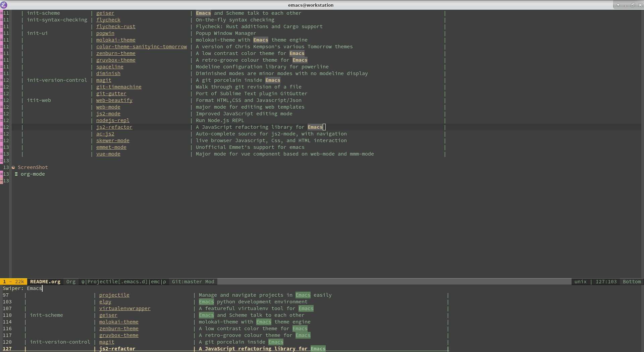
Task: Click the Org major mode indicator
Action: [x=71, y=282]
